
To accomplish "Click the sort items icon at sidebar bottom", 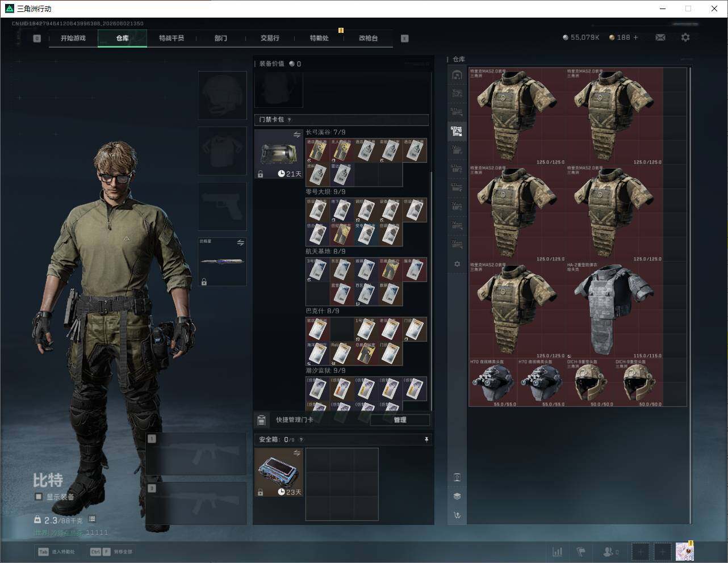I will click(x=457, y=515).
